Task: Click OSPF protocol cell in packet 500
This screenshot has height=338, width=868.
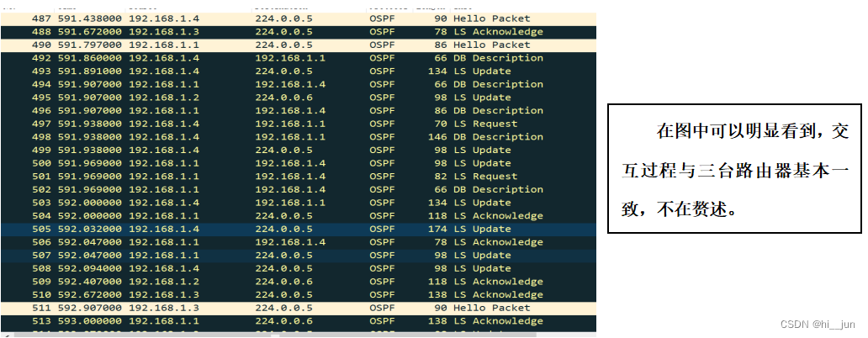Action: click(382, 164)
